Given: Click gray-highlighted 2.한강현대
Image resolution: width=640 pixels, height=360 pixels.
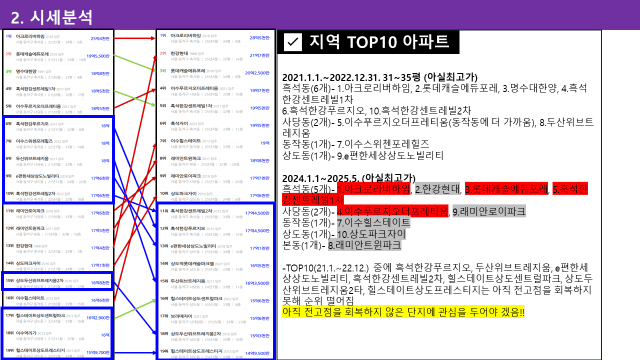Looking at the screenshot, I should pos(438,189).
